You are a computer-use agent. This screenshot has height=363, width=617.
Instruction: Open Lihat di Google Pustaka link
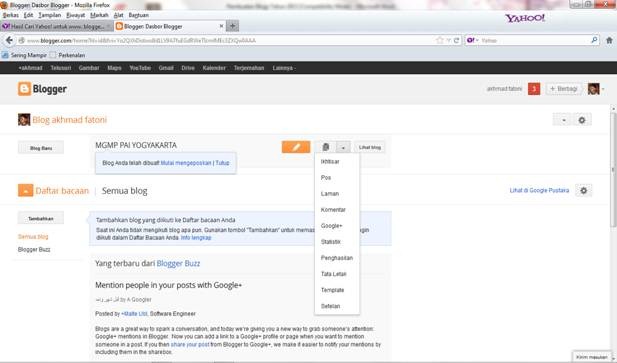539,190
